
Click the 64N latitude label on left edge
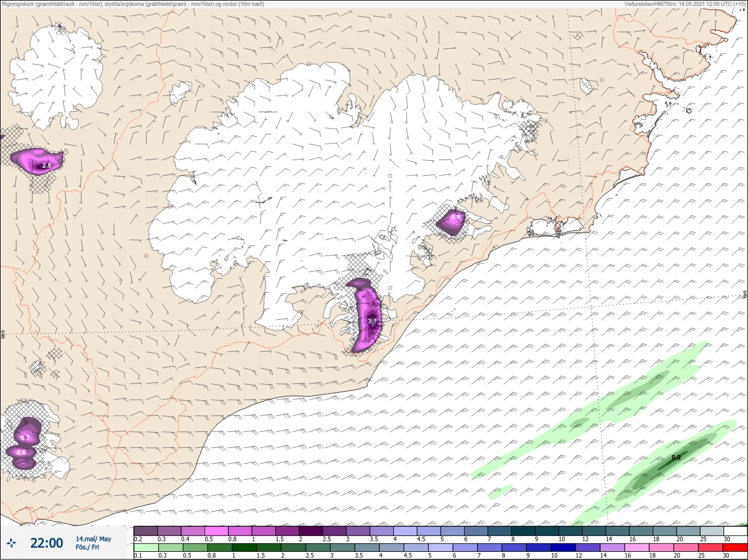point(3,336)
